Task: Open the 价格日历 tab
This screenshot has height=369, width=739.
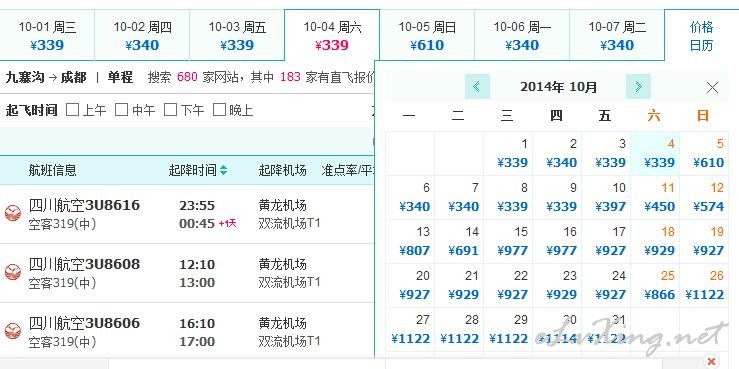Action: click(x=701, y=36)
